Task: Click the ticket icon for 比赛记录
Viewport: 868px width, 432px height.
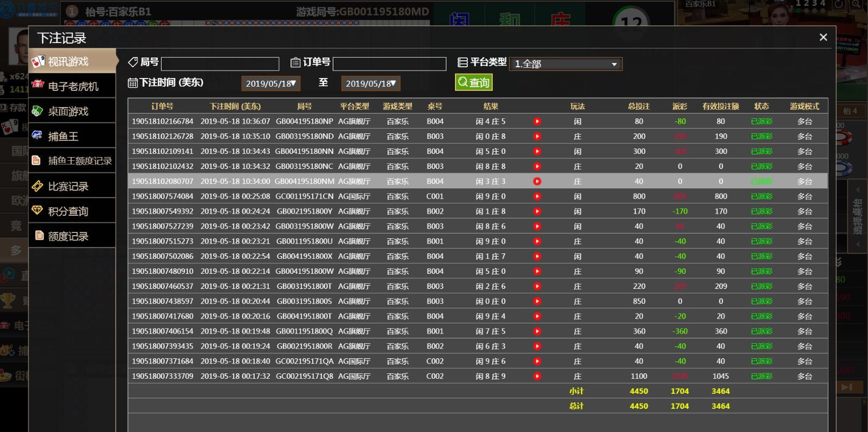Action: 37,186
